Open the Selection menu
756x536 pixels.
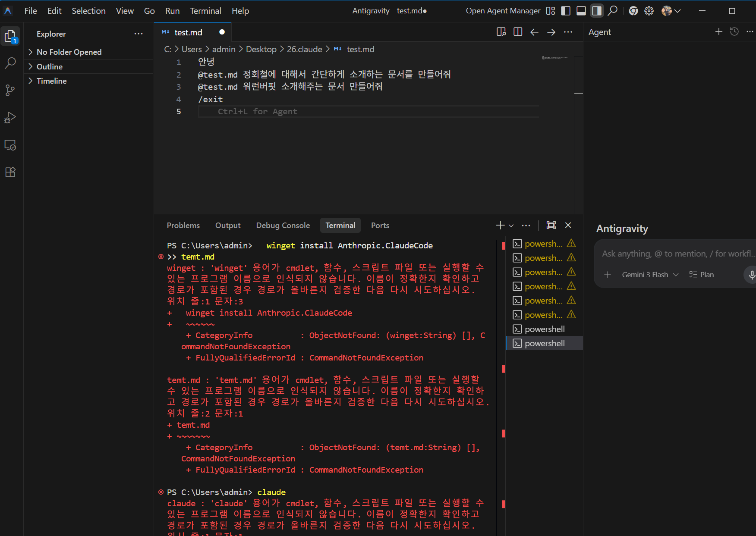coord(88,11)
